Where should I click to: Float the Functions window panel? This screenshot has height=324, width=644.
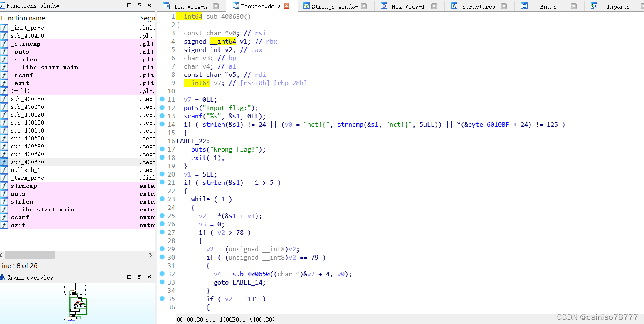point(139,5)
